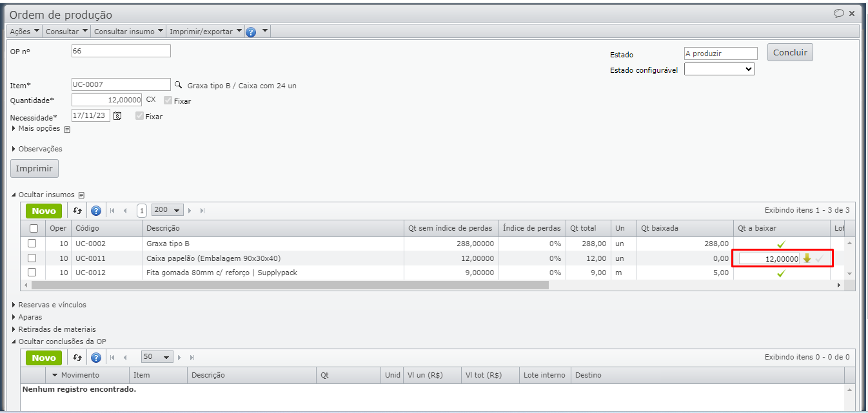Expand Reservas e vínculos section
Image resolution: width=868 pixels, height=413 pixels.
(x=49, y=305)
